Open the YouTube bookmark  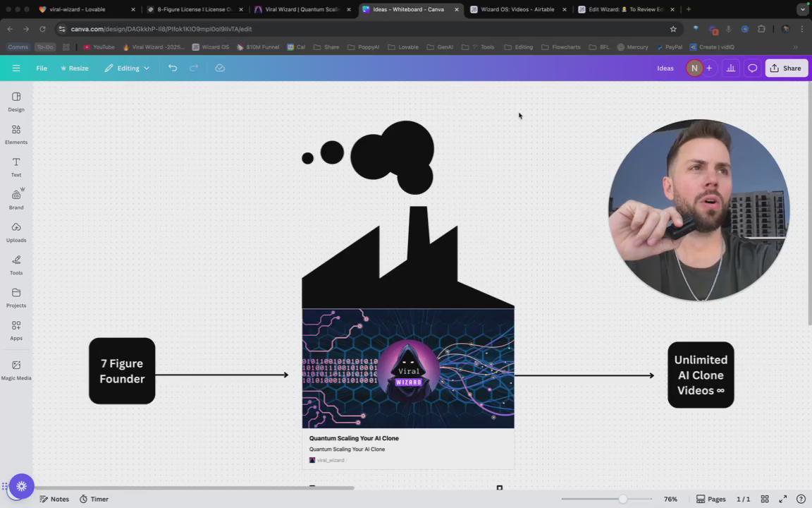pos(99,47)
